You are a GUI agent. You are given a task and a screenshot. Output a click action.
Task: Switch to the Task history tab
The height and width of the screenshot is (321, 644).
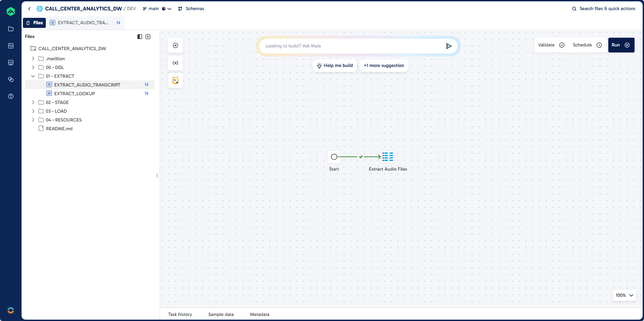tap(180, 314)
